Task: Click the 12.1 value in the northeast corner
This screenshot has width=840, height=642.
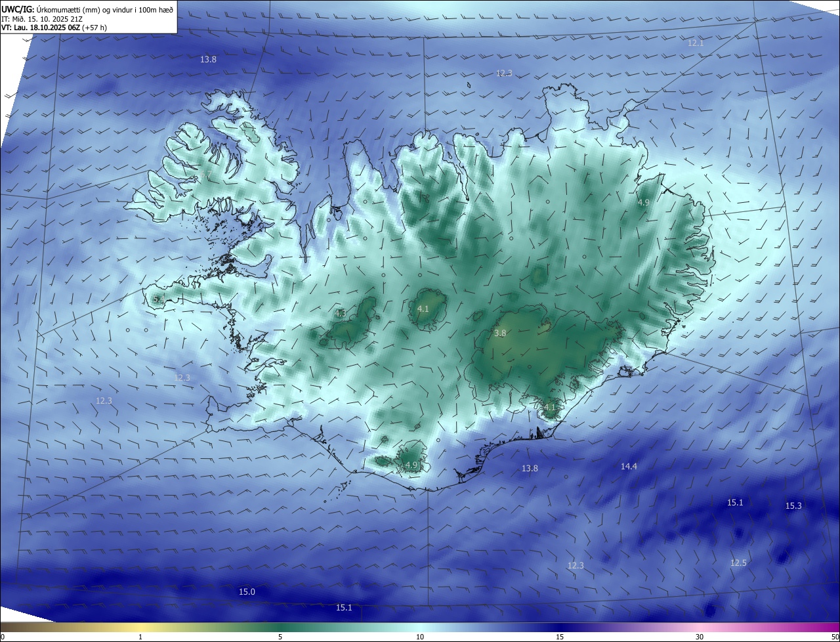Action: point(696,43)
